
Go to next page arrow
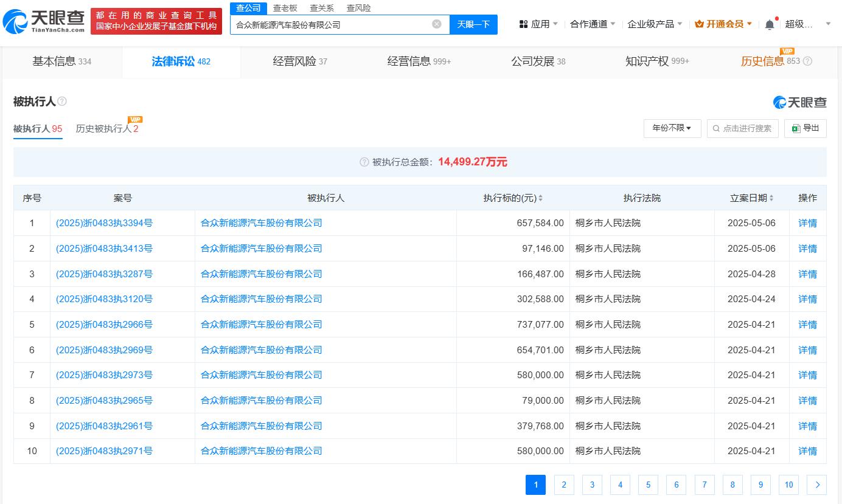(817, 485)
